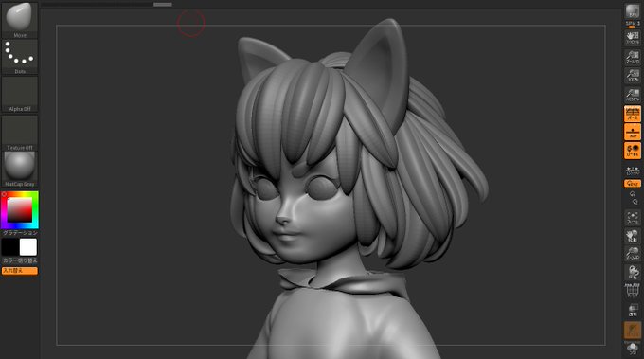Click the Frame view icon
The image size is (644, 359).
click(x=633, y=217)
